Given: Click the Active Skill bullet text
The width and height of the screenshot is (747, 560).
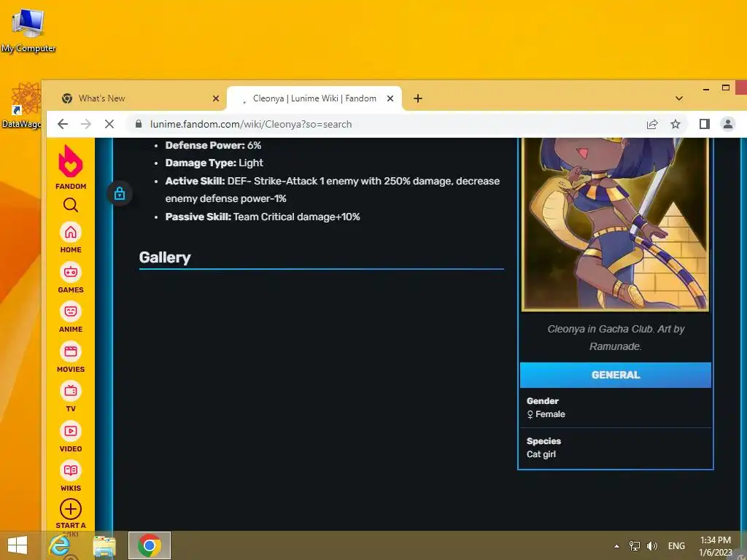Looking at the screenshot, I should coord(333,190).
